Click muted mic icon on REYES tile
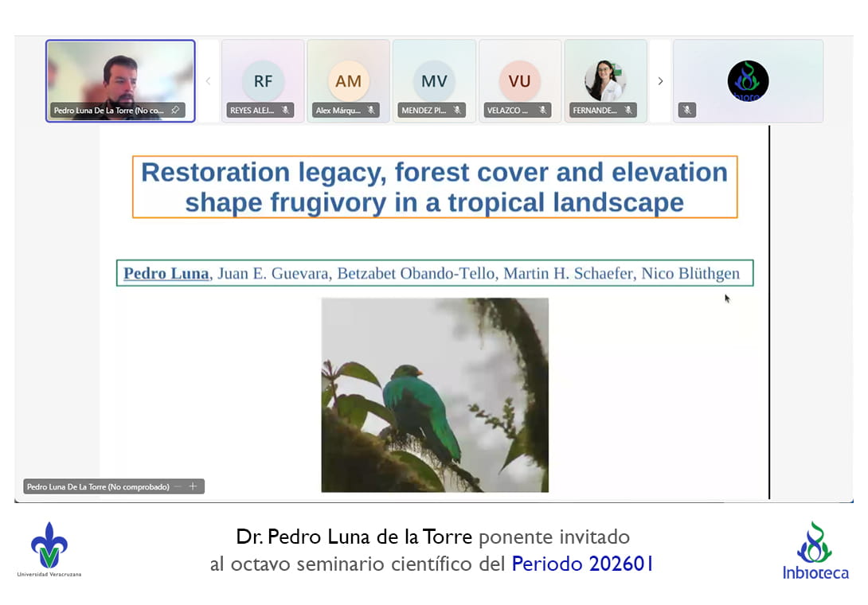This screenshot has height=605, width=868. (285, 111)
